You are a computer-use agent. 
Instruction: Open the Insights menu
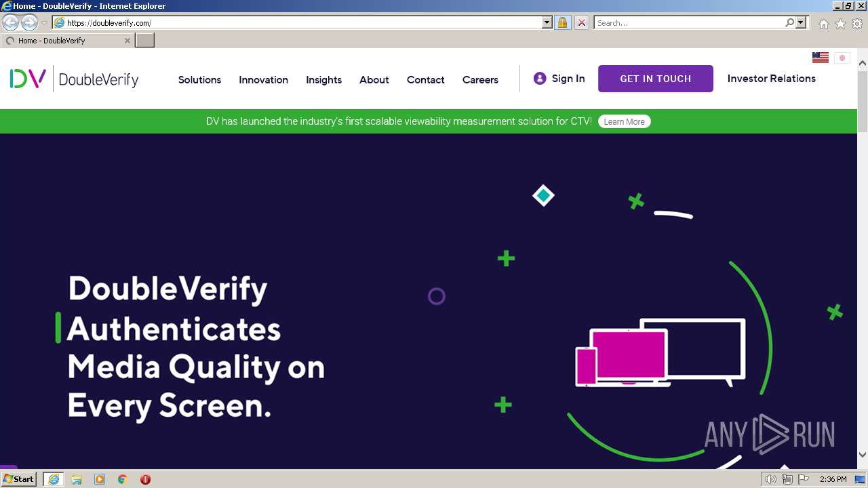pyautogui.click(x=323, y=79)
